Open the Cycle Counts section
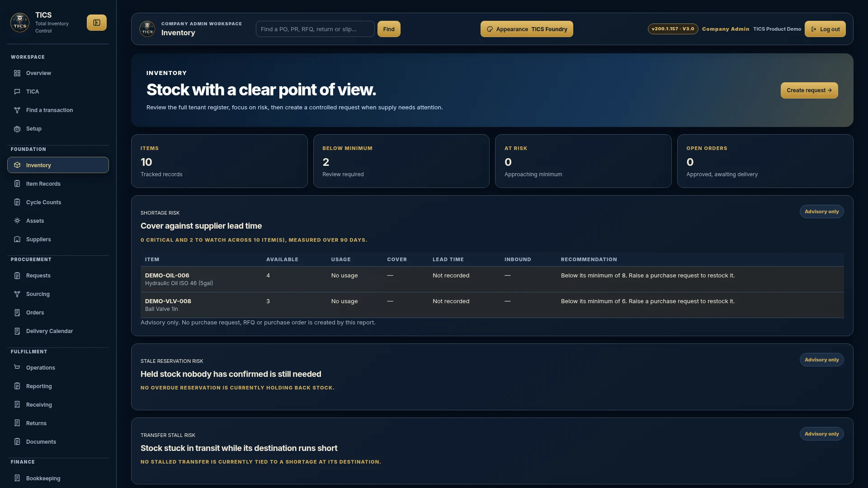Image resolution: width=868 pixels, height=488 pixels. (x=58, y=202)
